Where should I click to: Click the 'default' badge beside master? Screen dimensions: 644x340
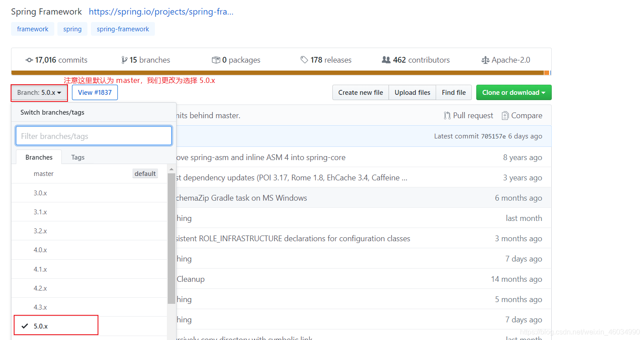145,174
